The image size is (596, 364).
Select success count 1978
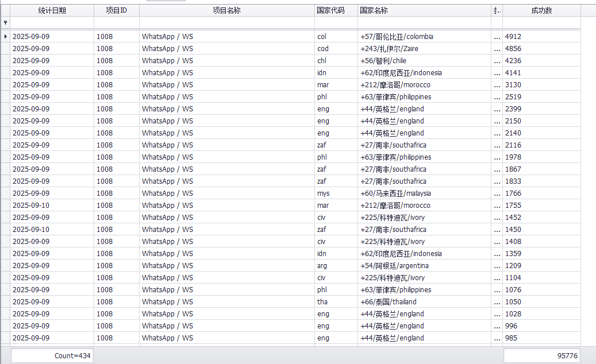tap(541, 157)
